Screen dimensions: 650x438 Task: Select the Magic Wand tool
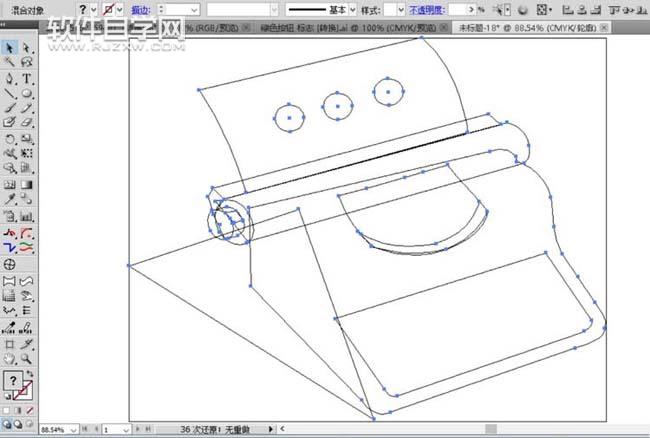point(9,62)
